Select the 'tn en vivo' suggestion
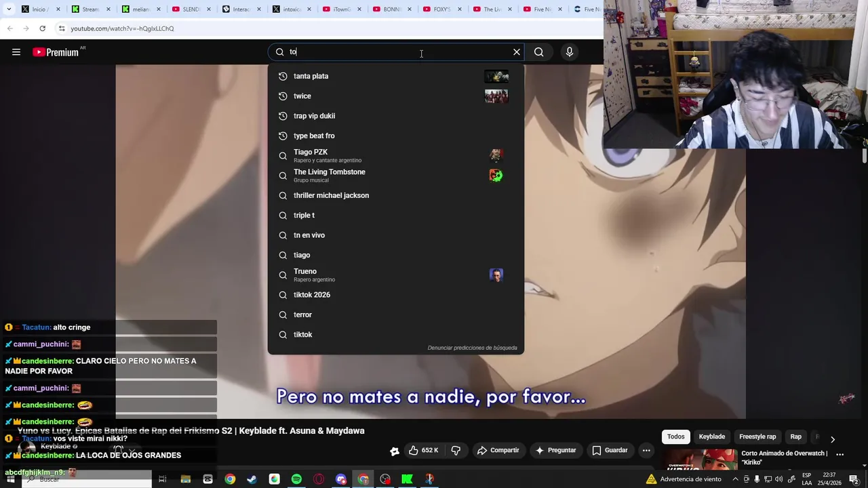The height and width of the screenshot is (488, 868). pos(395,235)
